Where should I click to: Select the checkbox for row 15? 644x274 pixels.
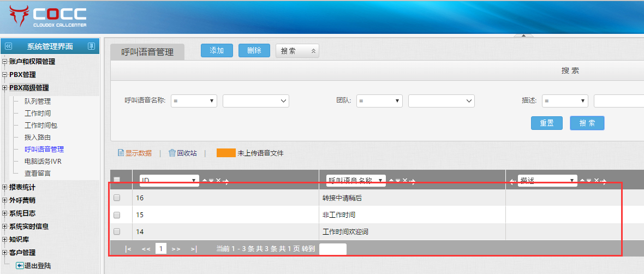[117, 215]
